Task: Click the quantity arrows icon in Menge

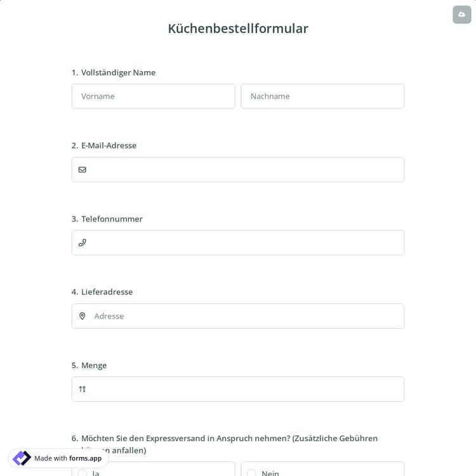Action: click(83, 389)
